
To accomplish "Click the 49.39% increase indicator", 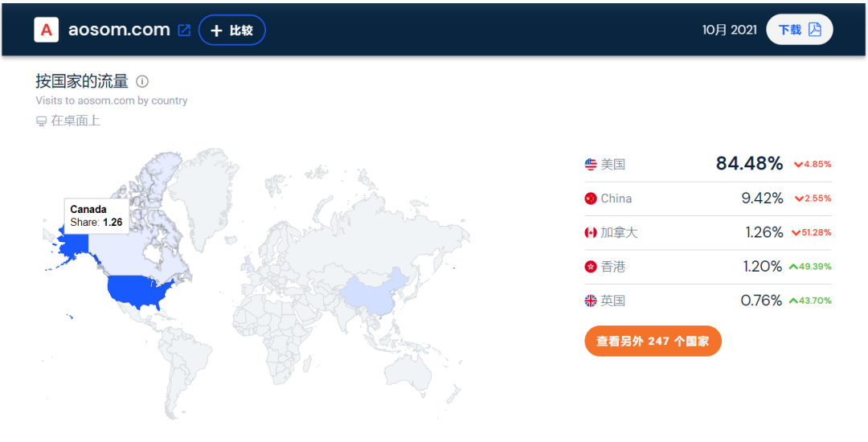I will (810, 267).
